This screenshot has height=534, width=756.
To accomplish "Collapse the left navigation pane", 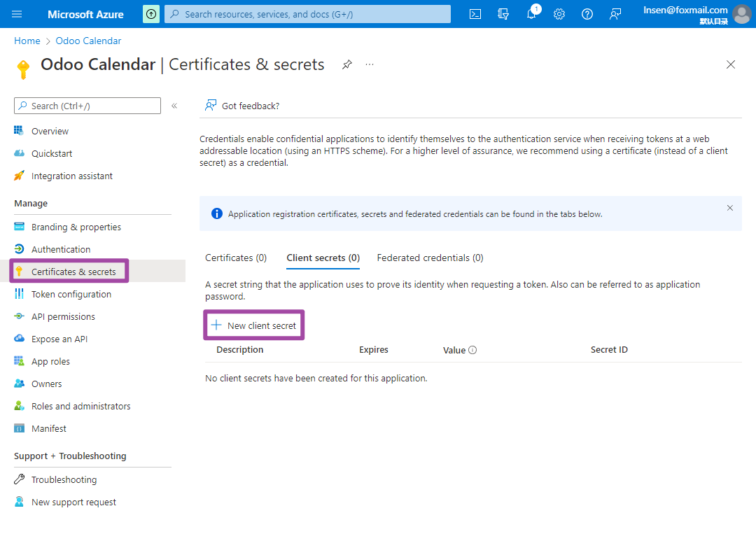I will [x=174, y=106].
